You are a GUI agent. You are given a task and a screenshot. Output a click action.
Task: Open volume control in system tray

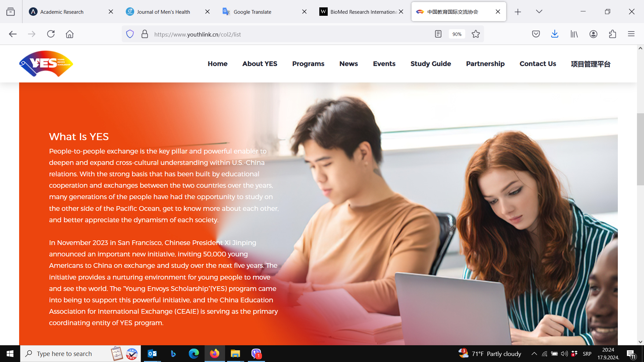pyautogui.click(x=565, y=354)
